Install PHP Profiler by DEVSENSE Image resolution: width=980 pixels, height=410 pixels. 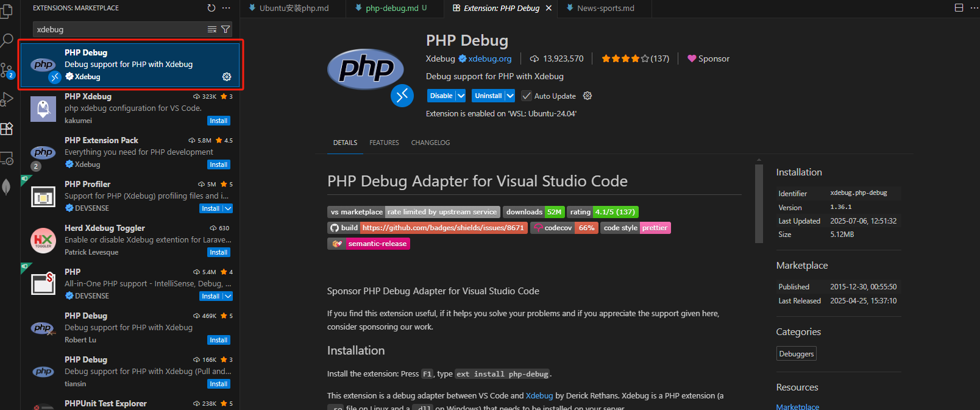211,208
